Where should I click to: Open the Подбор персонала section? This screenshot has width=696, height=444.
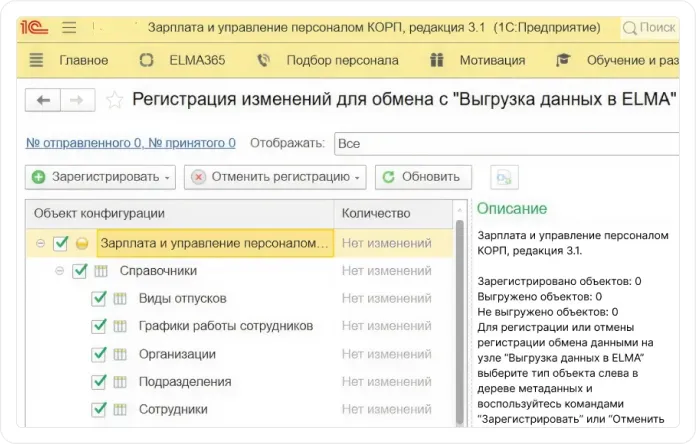328,60
